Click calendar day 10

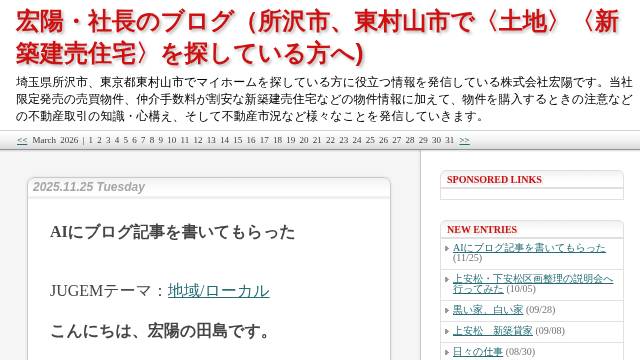coord(172,140)
